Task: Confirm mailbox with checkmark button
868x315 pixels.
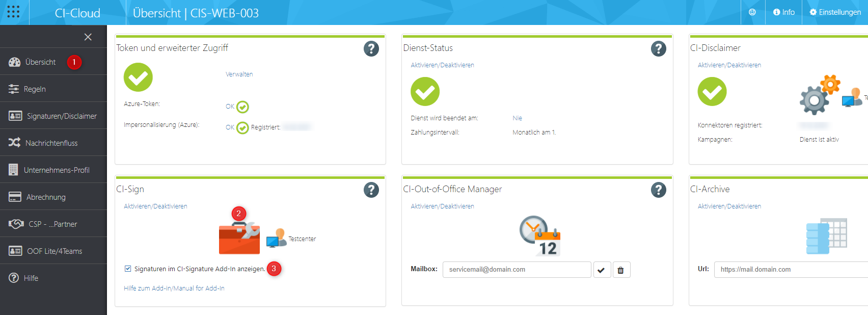Action: tap(601, 270)
